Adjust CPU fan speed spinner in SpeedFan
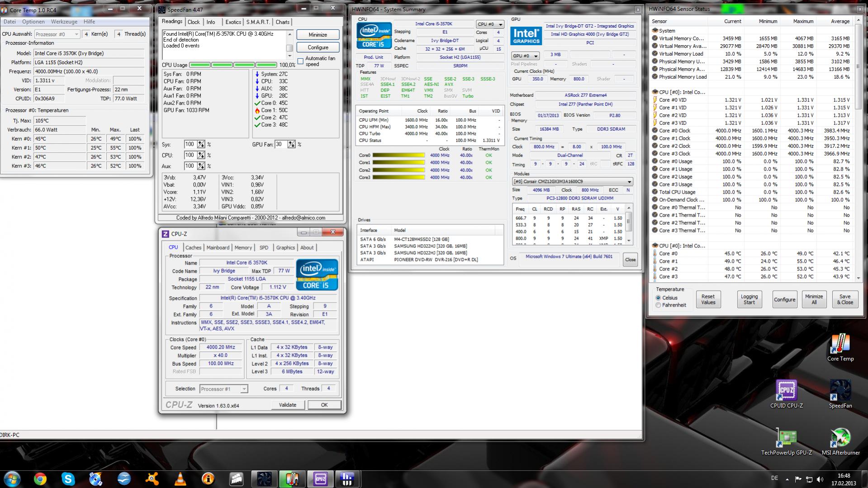 tap(201, 155)
